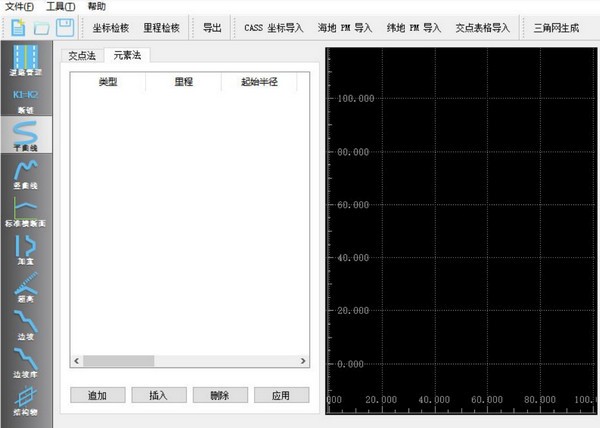Open the 帮助 menu
Viewport: 600px width, 428px height.
[x=96, y=7]
